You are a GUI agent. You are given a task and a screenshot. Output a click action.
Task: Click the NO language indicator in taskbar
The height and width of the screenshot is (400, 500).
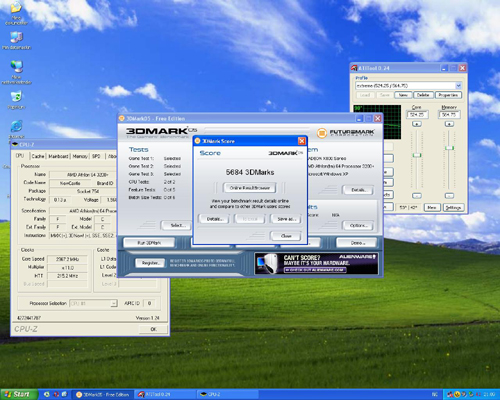pyautogui.click(x=435, y=394)
